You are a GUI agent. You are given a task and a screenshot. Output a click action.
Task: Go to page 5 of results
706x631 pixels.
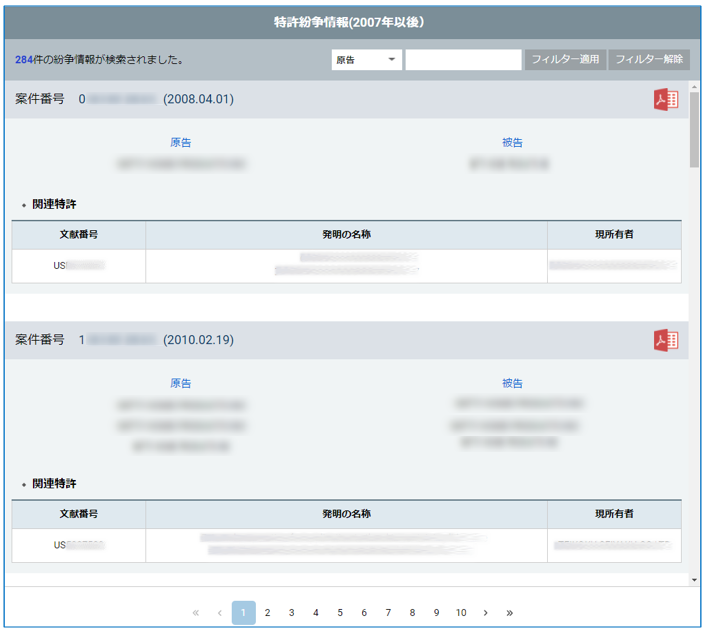(340, 613)
